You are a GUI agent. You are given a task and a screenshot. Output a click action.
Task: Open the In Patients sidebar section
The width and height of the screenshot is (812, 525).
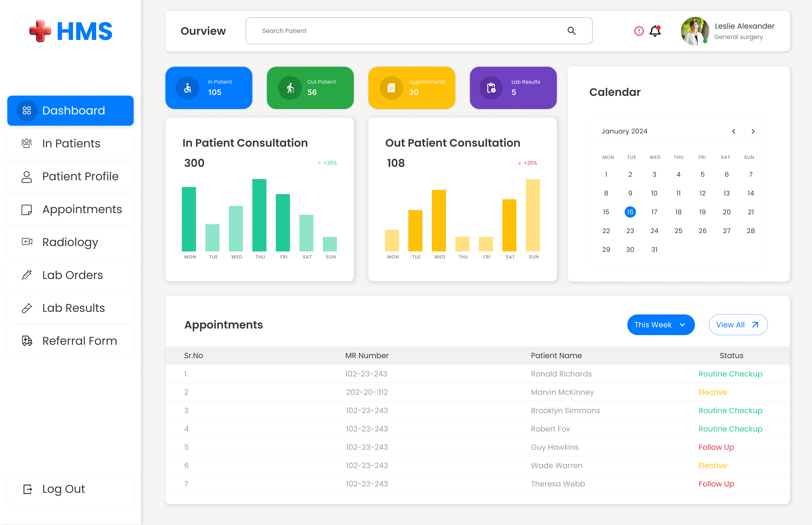tap(70, 144)
